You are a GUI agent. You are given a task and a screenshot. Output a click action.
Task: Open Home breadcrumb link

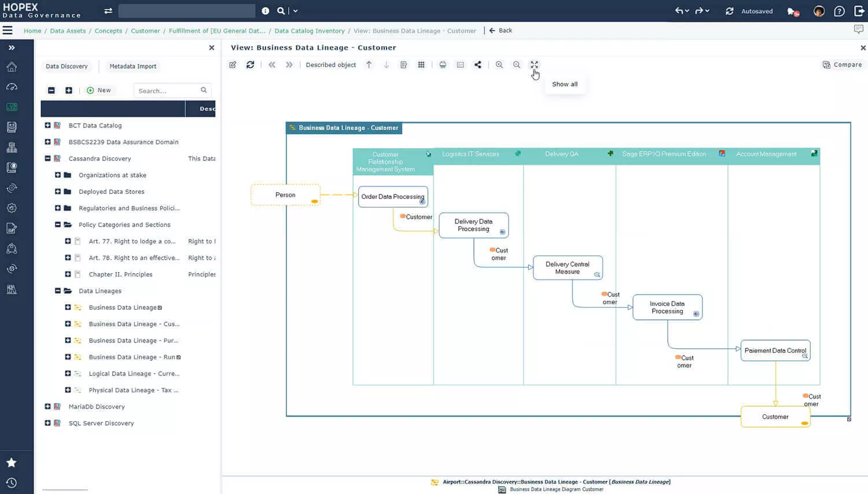32,31
